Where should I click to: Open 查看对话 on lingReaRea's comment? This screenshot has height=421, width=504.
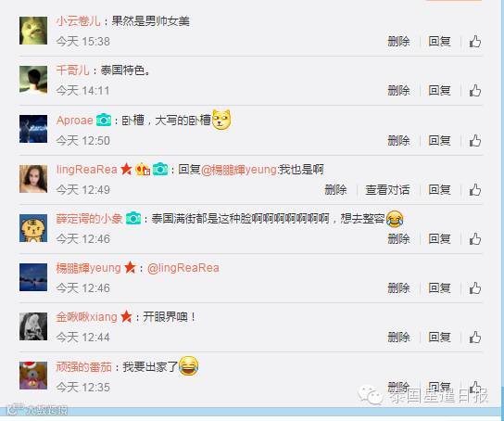(387, 190)
